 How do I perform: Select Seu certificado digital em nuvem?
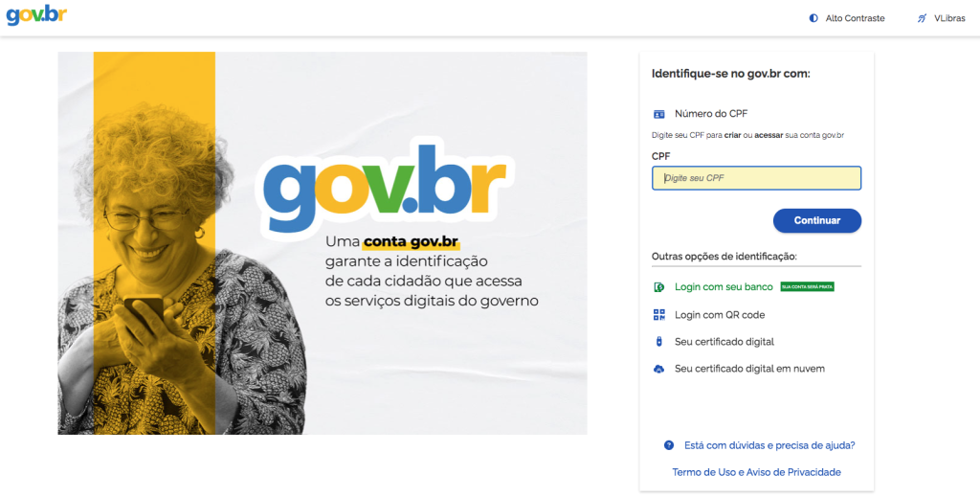(749, 369)
